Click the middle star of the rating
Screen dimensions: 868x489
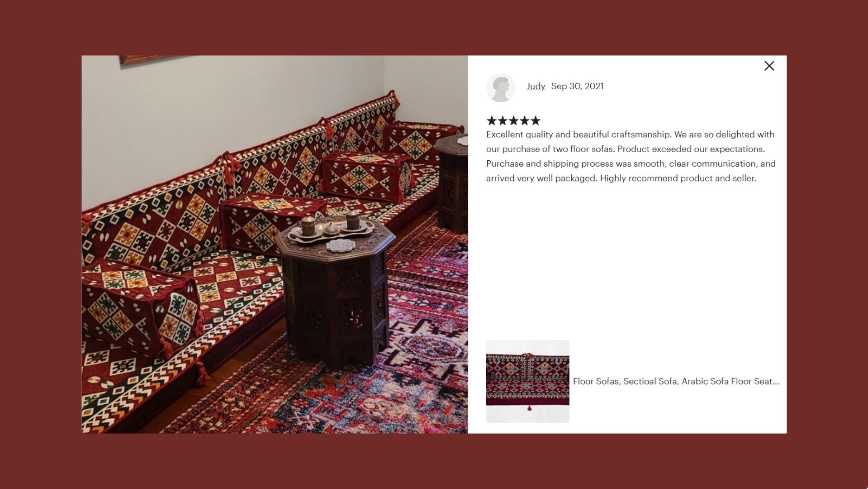coord(513,120)
